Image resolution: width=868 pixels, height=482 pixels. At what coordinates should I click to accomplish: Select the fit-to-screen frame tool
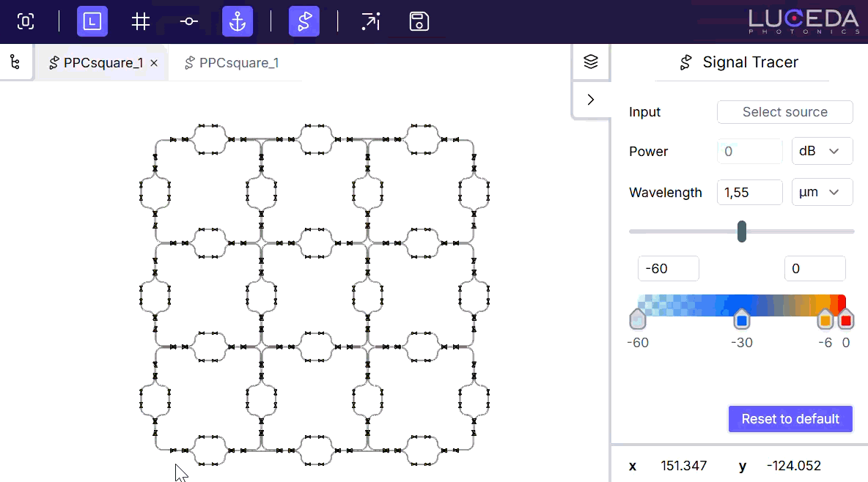(x=26, y=21)
